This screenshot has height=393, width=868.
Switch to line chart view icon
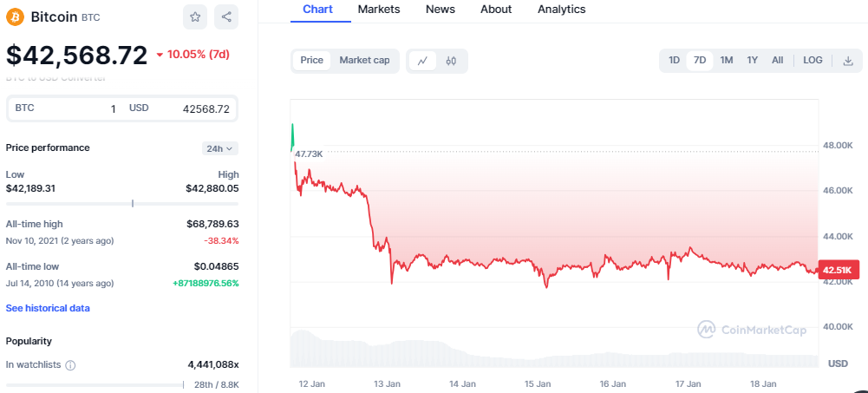click(422, 61)
